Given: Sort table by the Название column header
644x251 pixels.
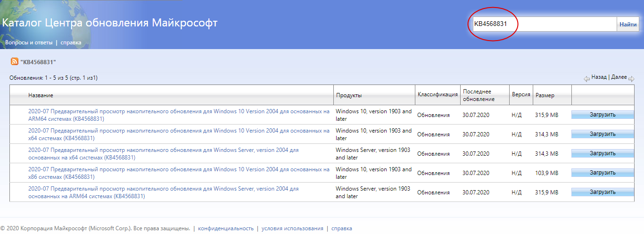Looking at the screenshot, I should 41,95.
